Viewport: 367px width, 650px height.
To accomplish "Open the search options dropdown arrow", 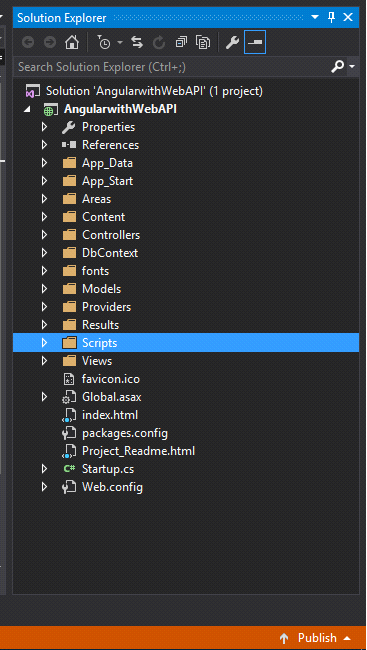I will tap(352, 67).
